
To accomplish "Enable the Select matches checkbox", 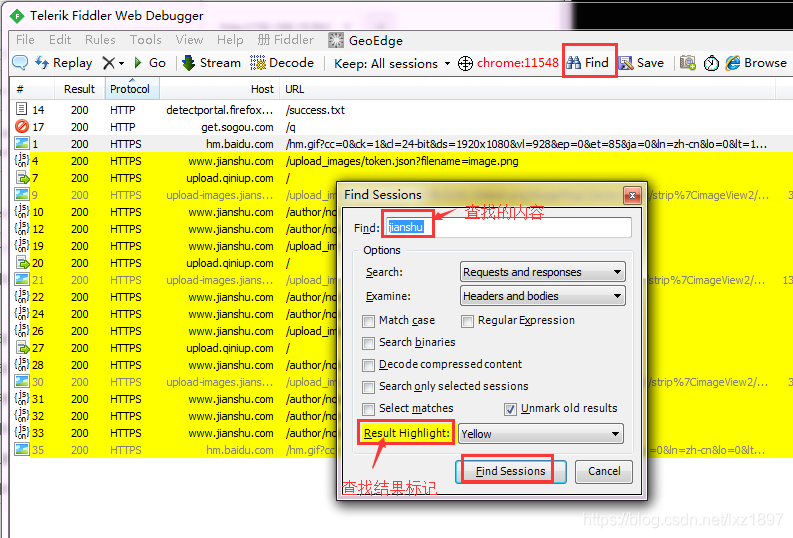I will [x=369, y=409].
